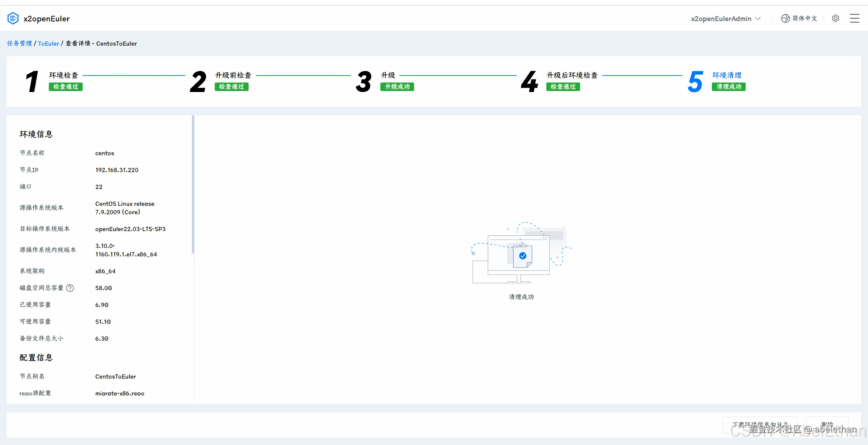Click the x2openEuler hexagon logo icon
Viewport: 868px width, 445px height.
(13, 18)
